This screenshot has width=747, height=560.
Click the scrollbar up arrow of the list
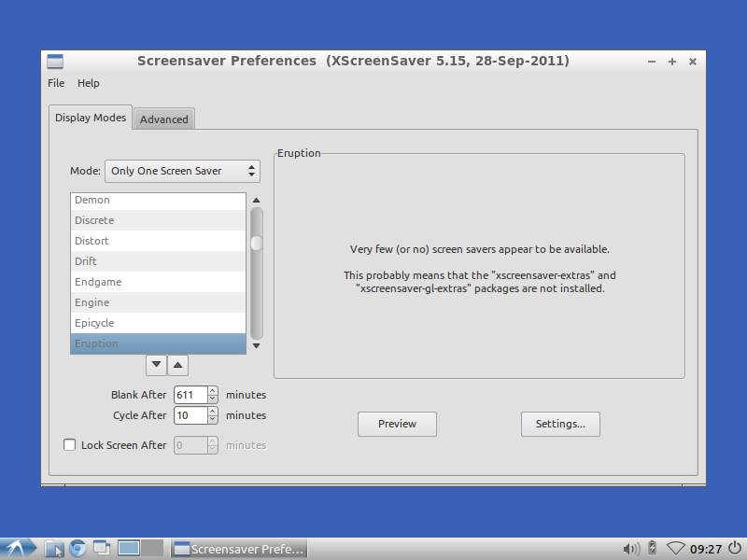pos(256,200)
